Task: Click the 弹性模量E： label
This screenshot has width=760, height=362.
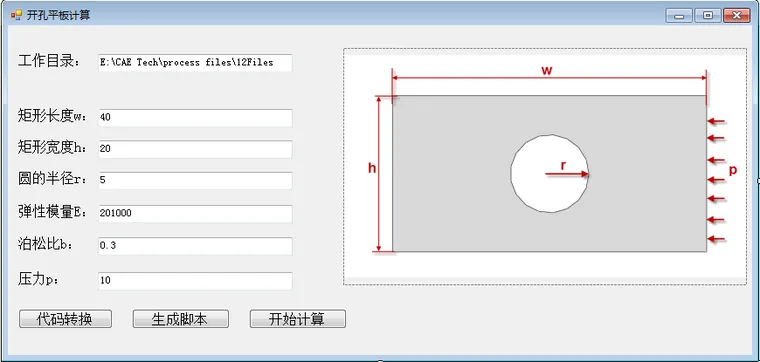Action: pos(53,212)
